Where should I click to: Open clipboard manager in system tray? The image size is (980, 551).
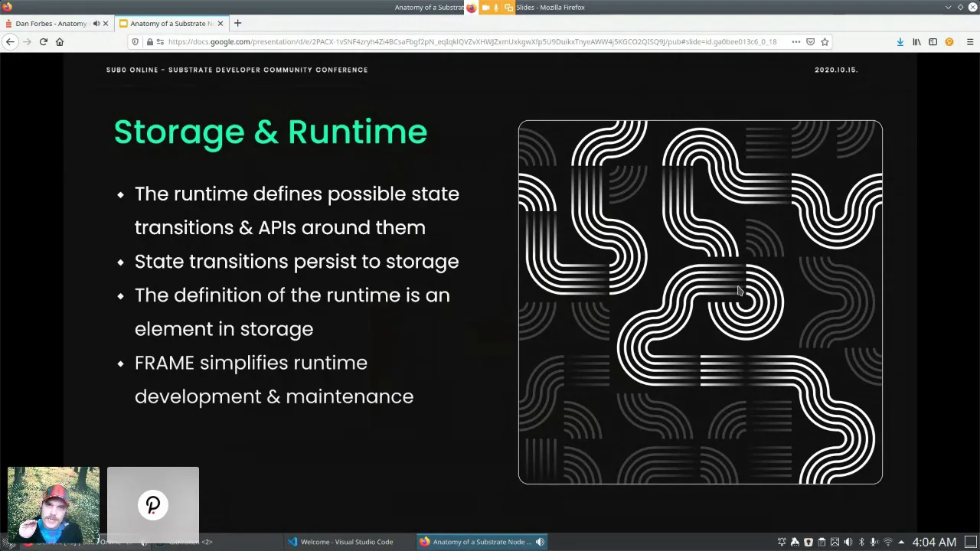(x=822, y=543)
